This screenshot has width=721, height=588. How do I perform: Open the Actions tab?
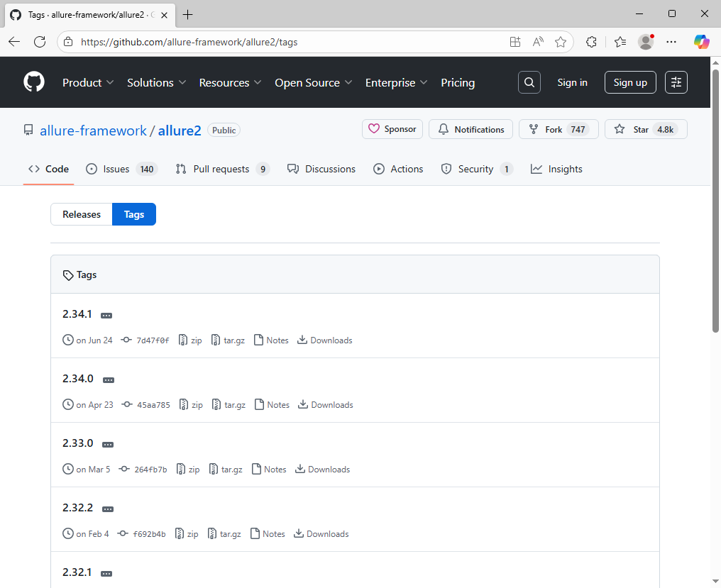point(398,169)
